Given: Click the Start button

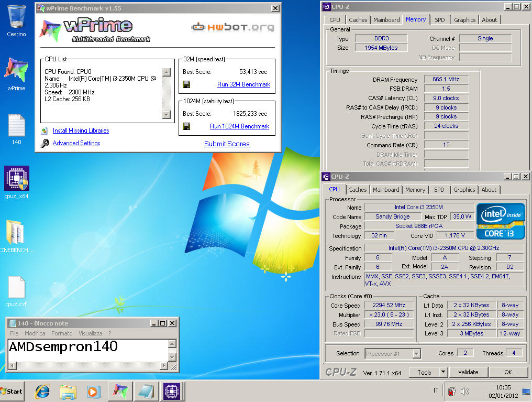Looking at the screenshot, I should point(11,391).
